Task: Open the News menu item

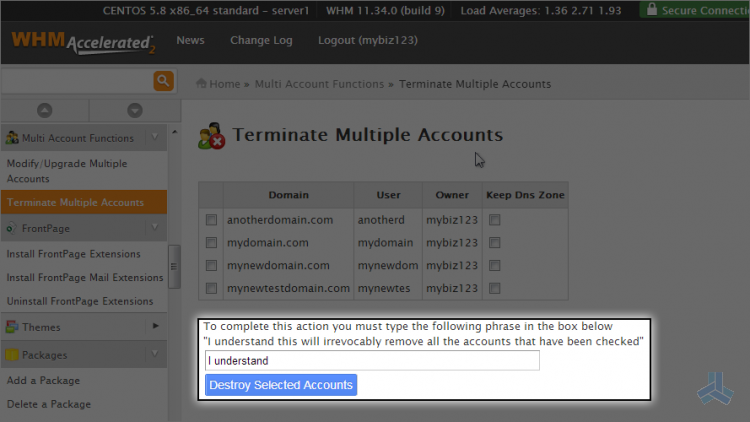Action: [190, 40]
